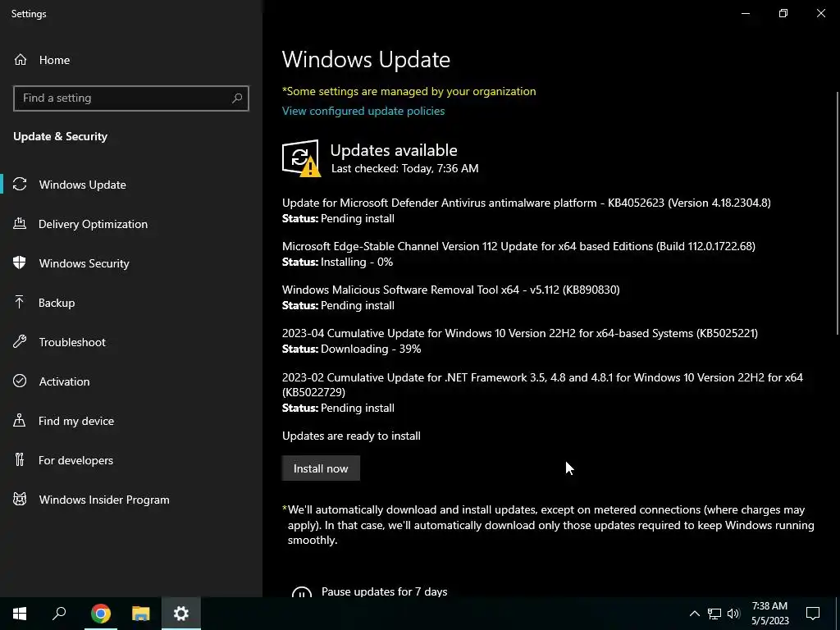Show hidden system tray icons
This screenshot has height=630, width=840.
(694, 614)
